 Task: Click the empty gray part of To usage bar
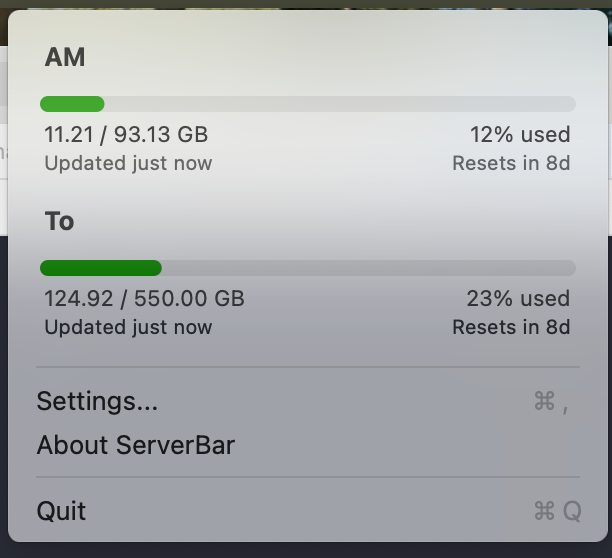tap(368, 268)
